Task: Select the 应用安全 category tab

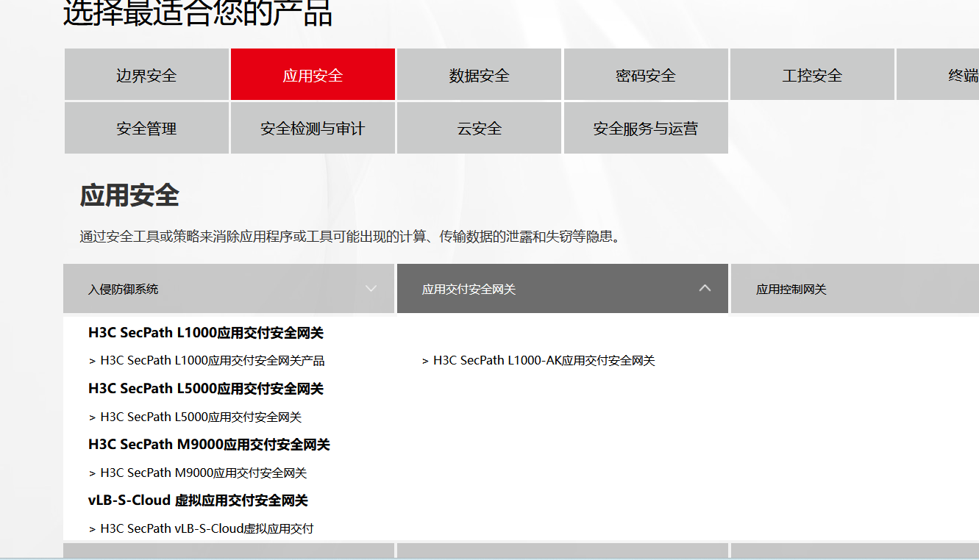Action: pos(313,74)
